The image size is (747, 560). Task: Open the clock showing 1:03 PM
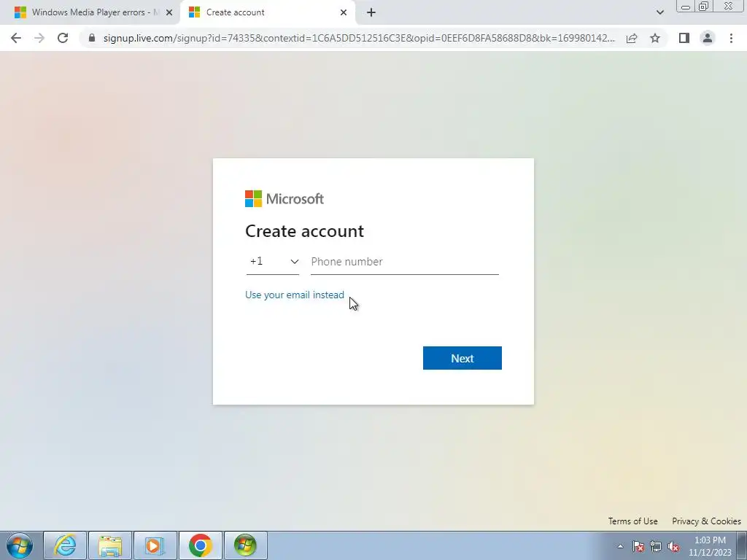[x=710, y=546]
